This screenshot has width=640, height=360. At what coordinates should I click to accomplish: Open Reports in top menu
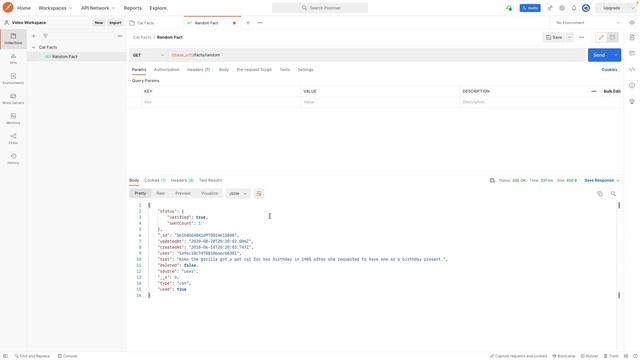coord(133,8)
